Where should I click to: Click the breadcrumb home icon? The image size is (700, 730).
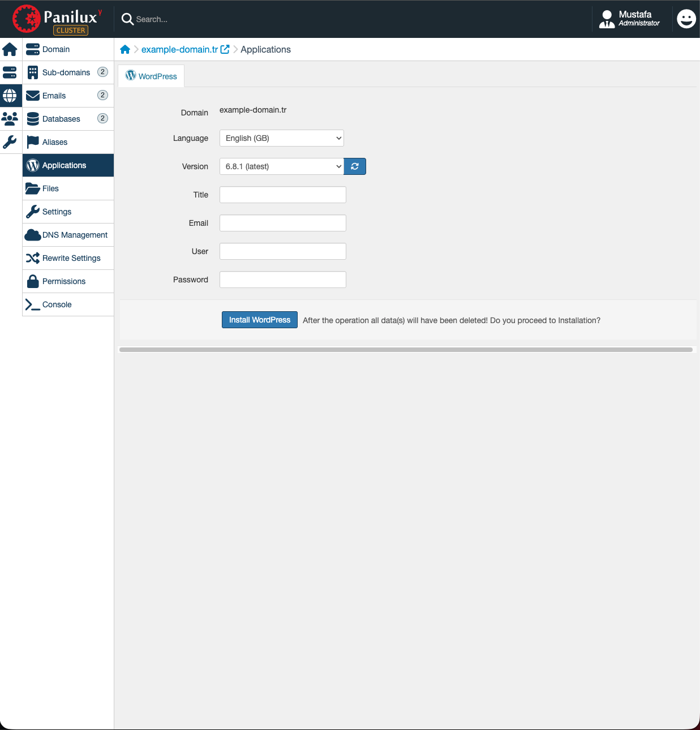pyautogui.click(x=125, y=50)
